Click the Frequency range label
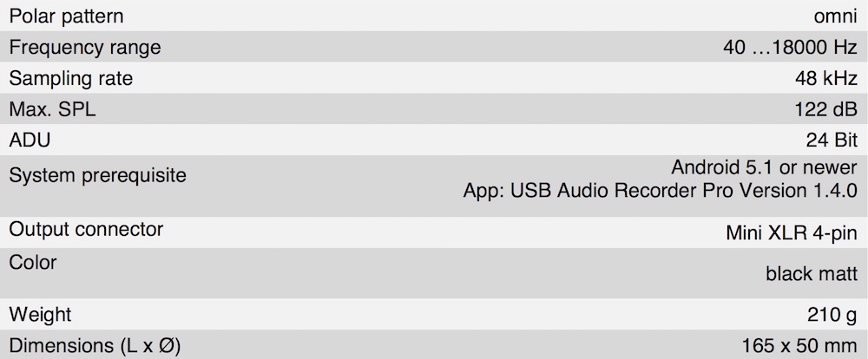Image resolution: width=868 pixels, height=359 pixels. tap(85, 48)
